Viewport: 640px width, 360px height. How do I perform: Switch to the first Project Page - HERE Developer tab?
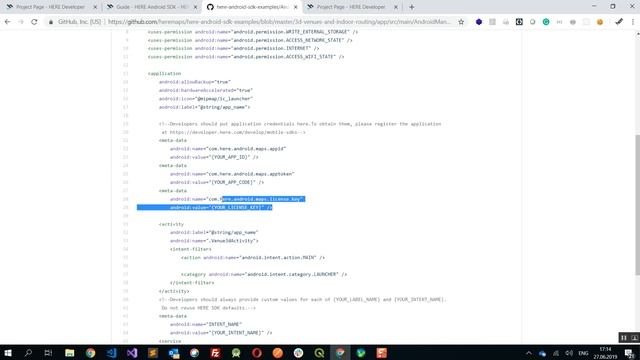51,7
